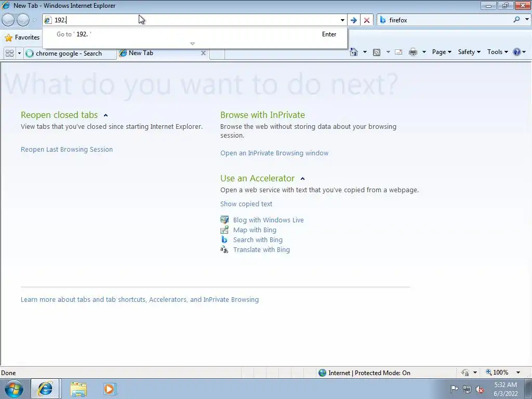This screenshot has width=532, height=399.
Task: Click the Map with Bing icon
Action: coord(224,230)
